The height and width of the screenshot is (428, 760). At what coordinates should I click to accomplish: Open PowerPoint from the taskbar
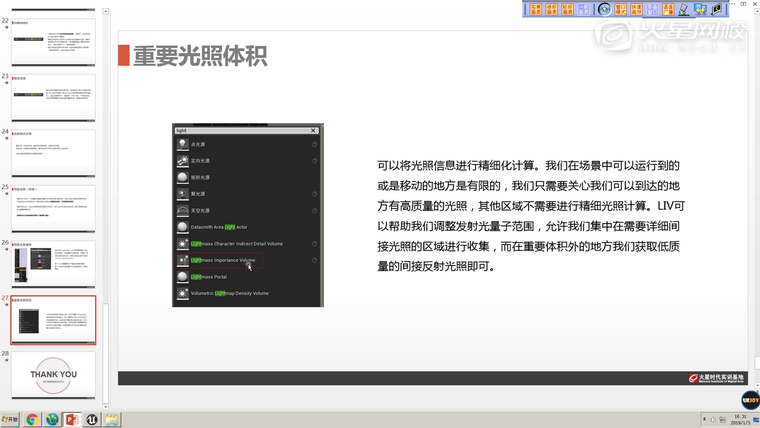click(x=72, y=420)
